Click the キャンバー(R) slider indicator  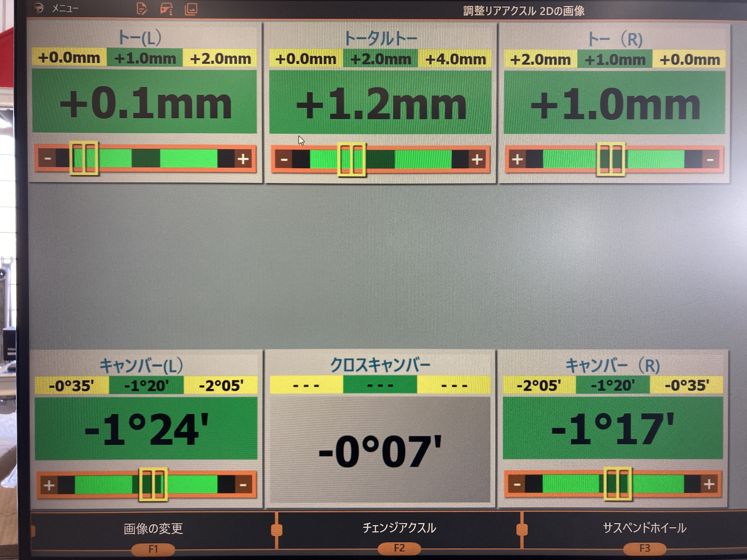click(x=618, y=484)
